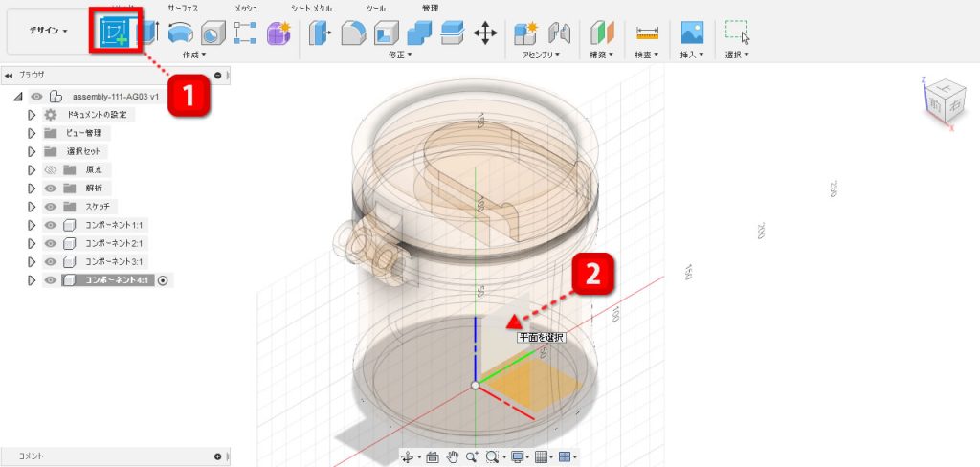Create a New Component
The height and width of the screenshot is (467, 980).
click(525, 33)
